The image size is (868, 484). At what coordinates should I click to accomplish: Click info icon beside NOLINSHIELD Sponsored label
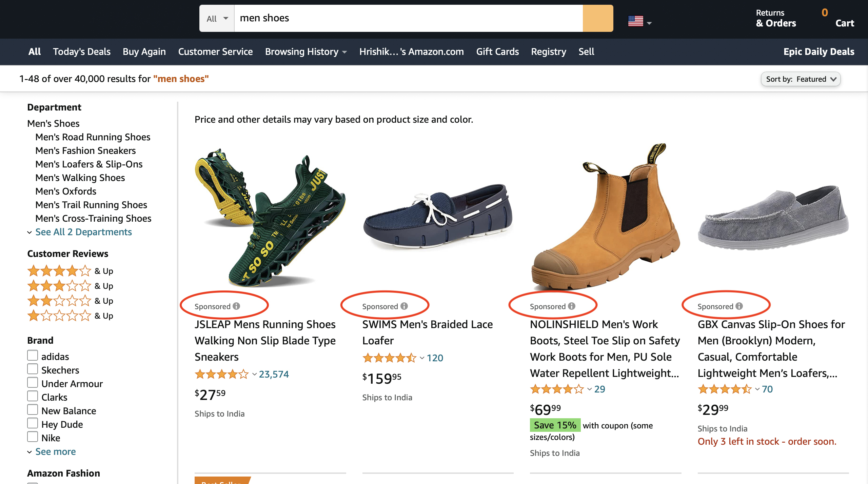572,306
